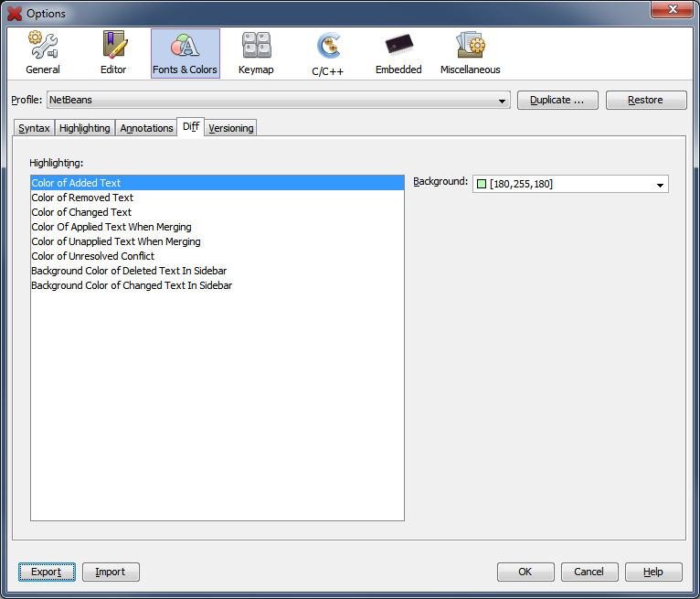
Task: Click the Export button
Action: [47, 572]
